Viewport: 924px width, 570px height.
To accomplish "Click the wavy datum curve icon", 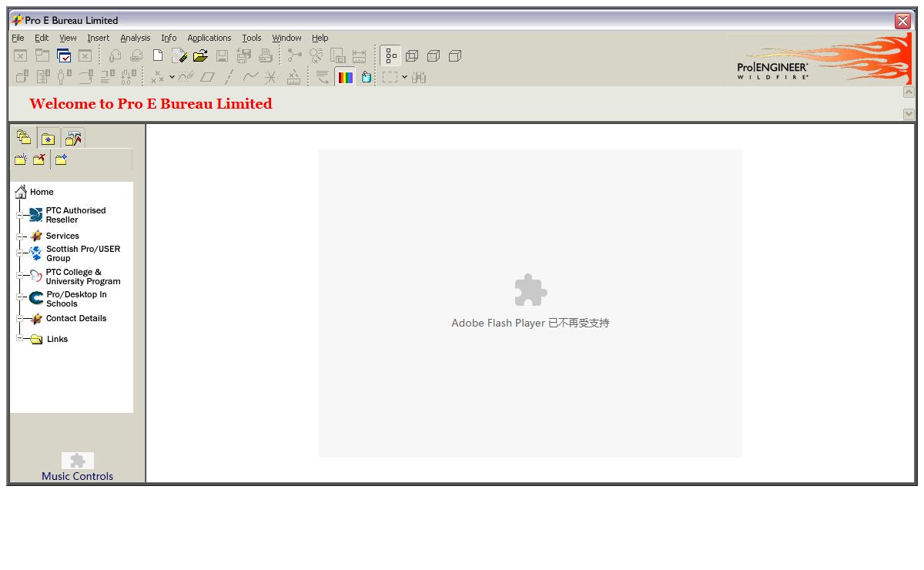I will 250,77.
